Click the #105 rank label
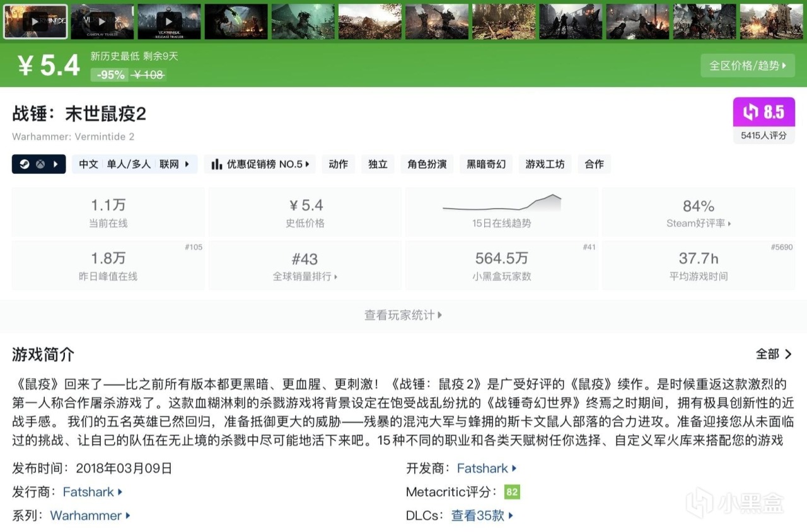807x532 pixels. point(194,247)
